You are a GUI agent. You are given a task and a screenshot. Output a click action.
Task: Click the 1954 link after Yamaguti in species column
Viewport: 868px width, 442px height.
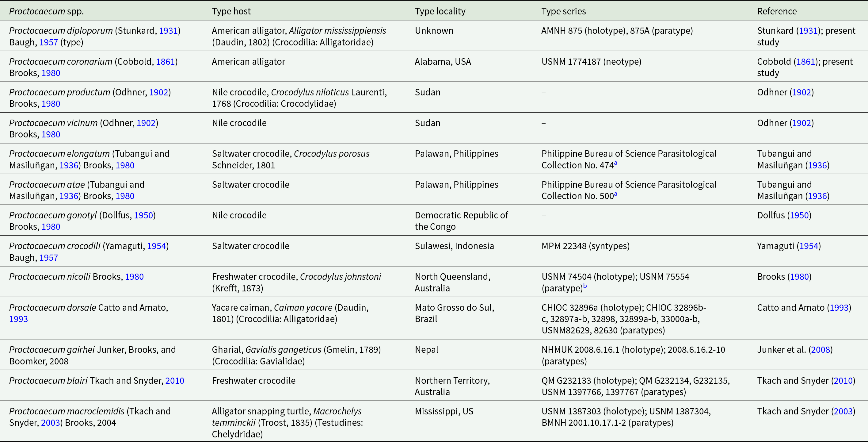[157, 246]
